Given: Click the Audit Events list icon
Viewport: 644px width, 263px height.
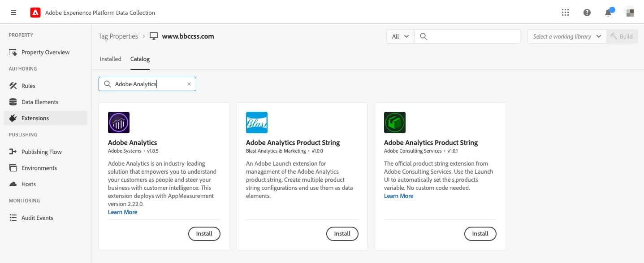Looking at the screenshot, I should click(13, 218).
